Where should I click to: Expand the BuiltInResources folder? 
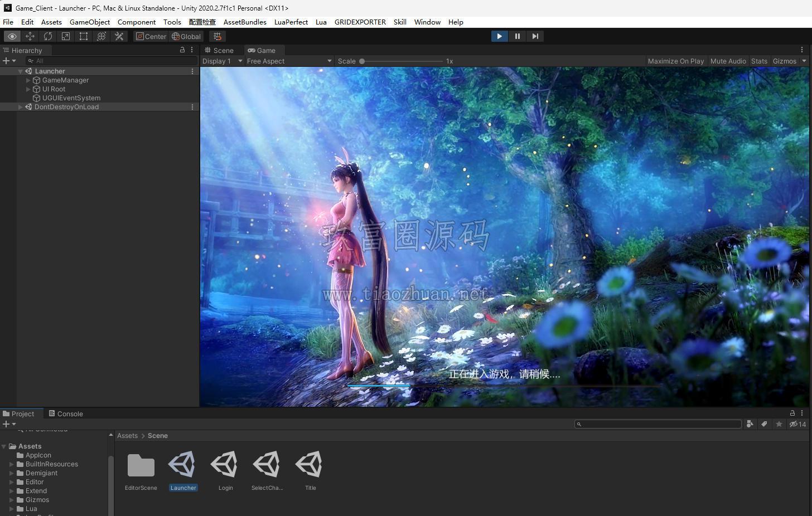coord(11,464)
